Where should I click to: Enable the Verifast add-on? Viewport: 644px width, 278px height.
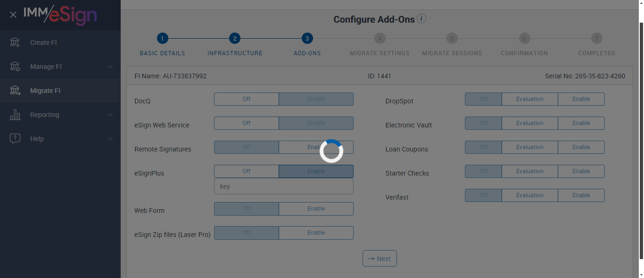[581, 195]
